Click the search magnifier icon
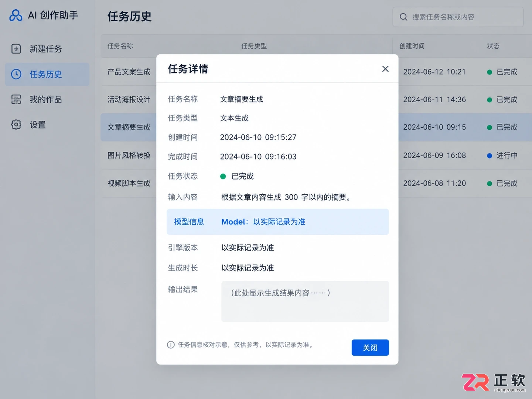532x399 pixels. click(x=403, y=17)
